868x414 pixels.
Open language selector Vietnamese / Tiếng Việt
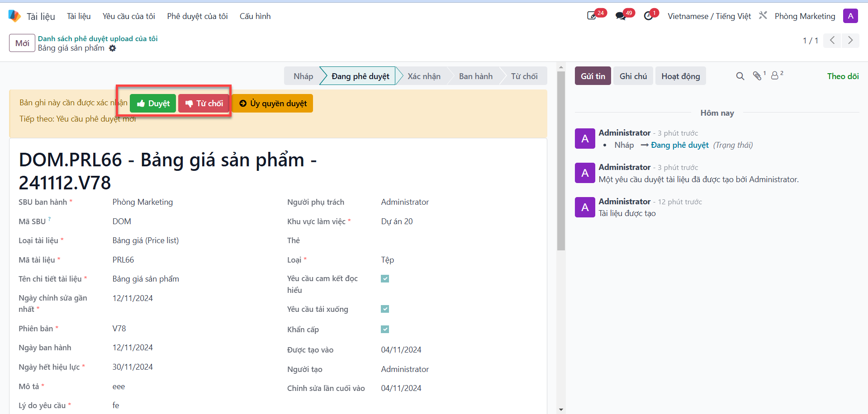coord(709,16)
